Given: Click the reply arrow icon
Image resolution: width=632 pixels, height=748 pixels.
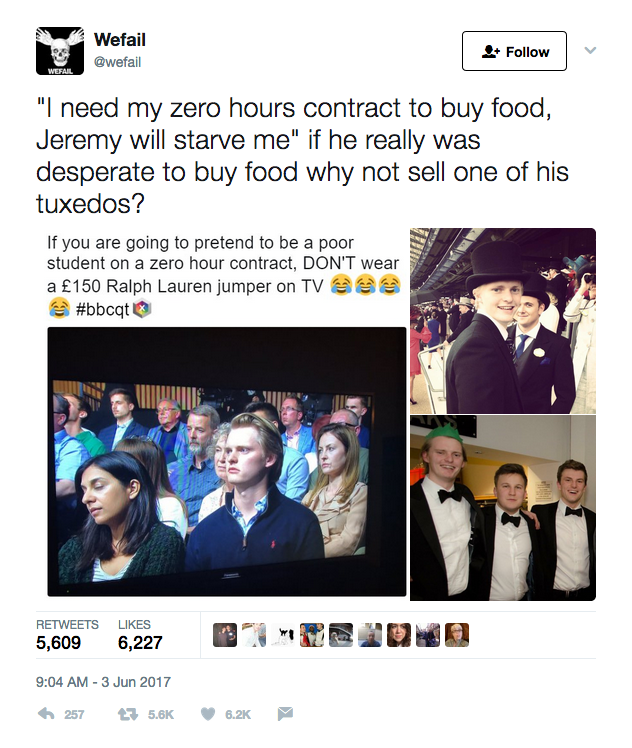Looking at the screenshot, I should (45, 714).
